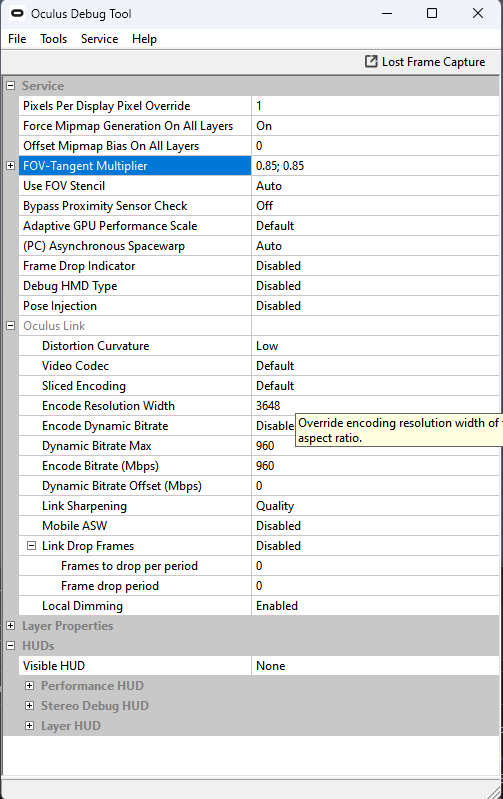Open the File menu
Viewport: 503px width, 799px height.
click(x=17, y=39)
